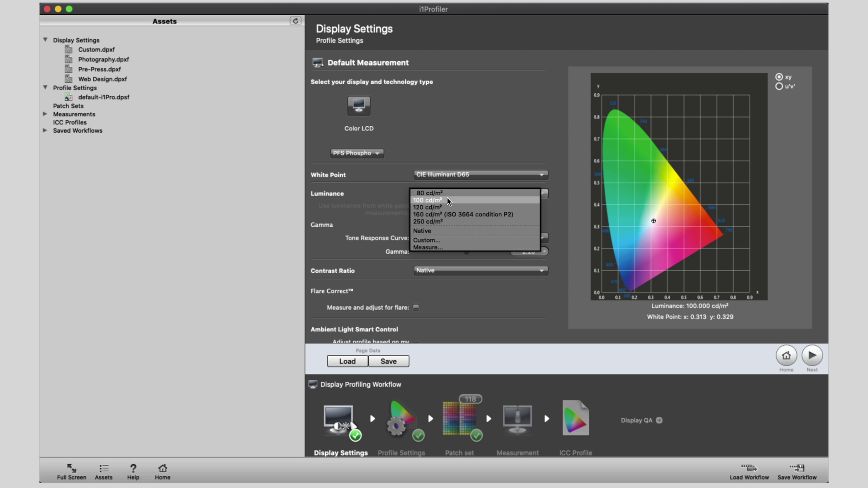Open the White Point CIE Illuminant D65 dropdown
Screen dimensions: 868x488
(480, 174)
